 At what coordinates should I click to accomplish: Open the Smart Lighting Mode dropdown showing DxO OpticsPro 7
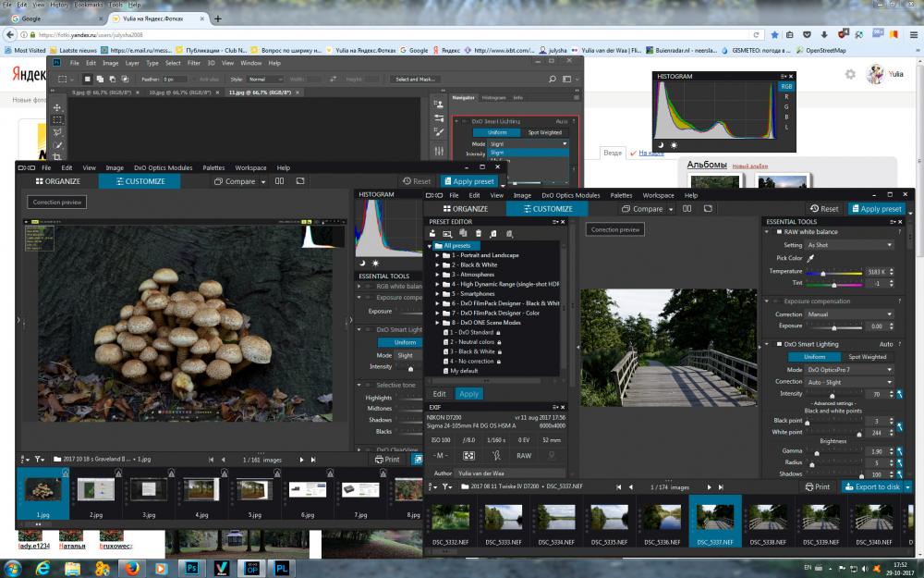(x=849, y=370)
